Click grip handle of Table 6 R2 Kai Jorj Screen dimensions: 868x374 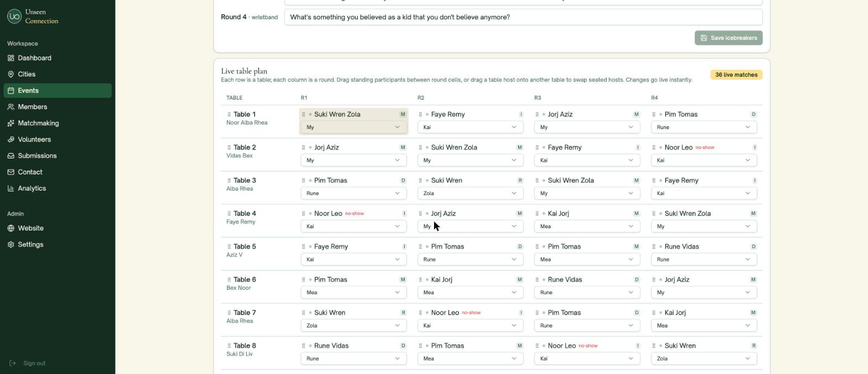[x=420, y=280]
